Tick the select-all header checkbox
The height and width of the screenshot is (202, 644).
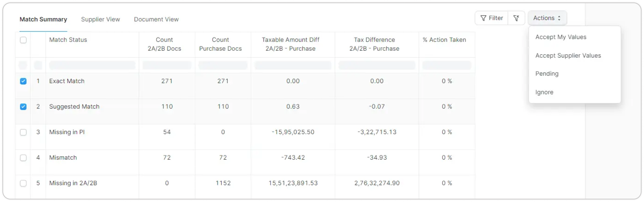coord(23,40)
